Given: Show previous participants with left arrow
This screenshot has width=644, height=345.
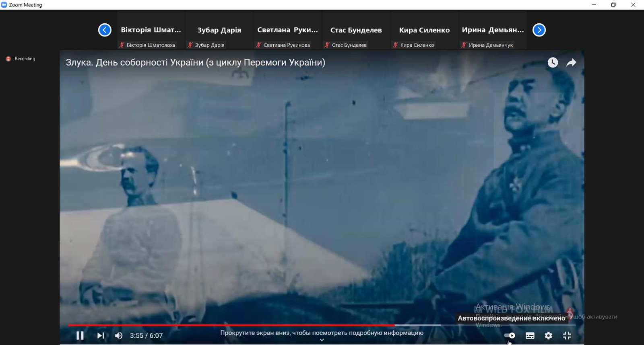Looking at the screenshot, I should pos(105,30).
